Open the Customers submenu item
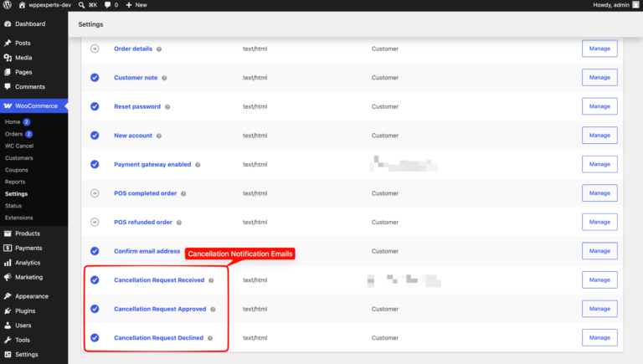This screenshot has width=643, height=364. point(19,158)
